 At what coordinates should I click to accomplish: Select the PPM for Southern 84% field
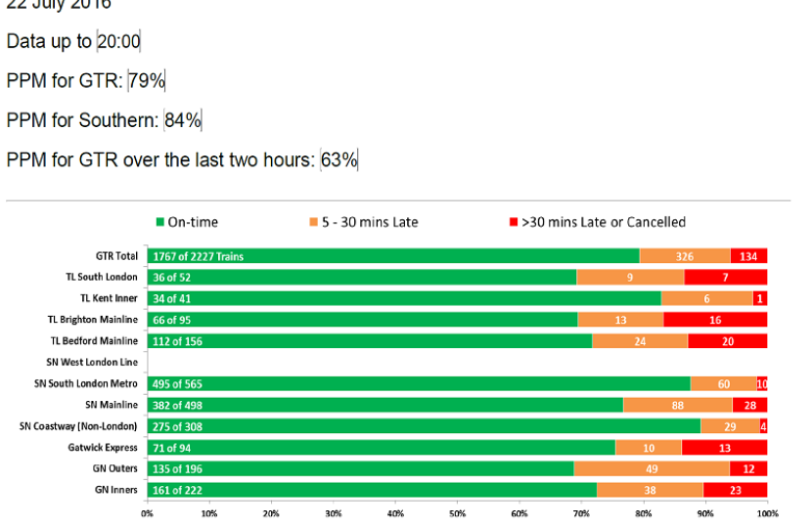click(183, 120)
